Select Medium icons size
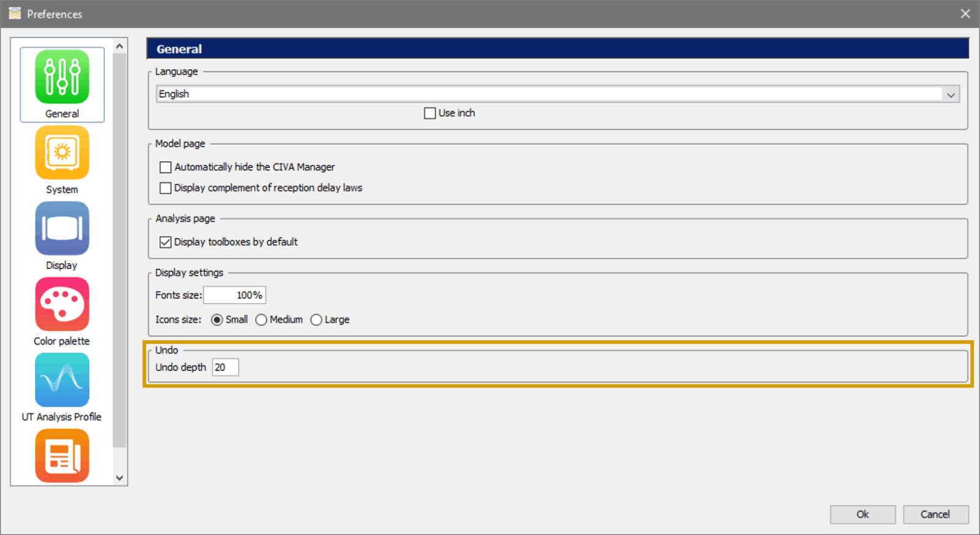This screenshot has width=980, height=535. (262, 320)
